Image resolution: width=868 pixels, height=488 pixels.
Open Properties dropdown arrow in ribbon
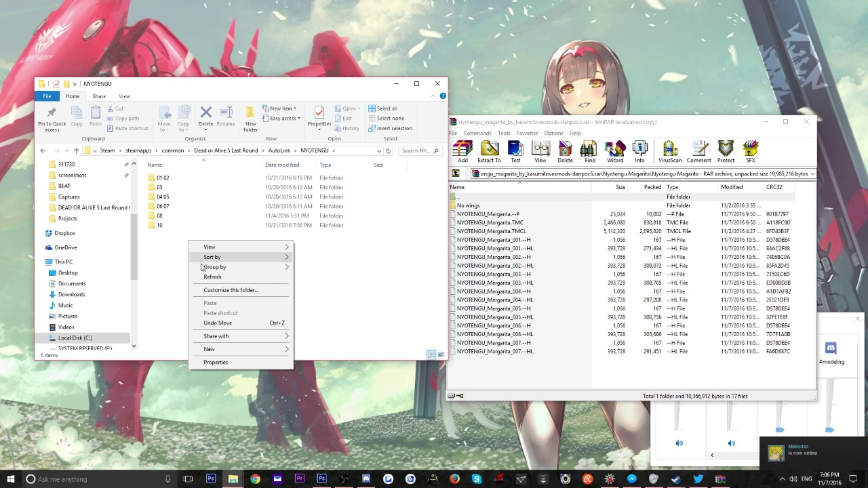coord(319,129)
